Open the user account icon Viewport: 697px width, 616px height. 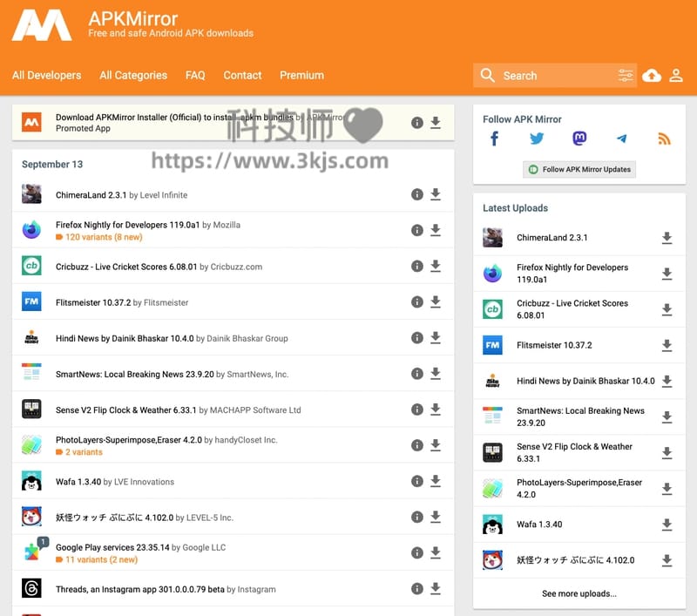[x=676, y=76]
